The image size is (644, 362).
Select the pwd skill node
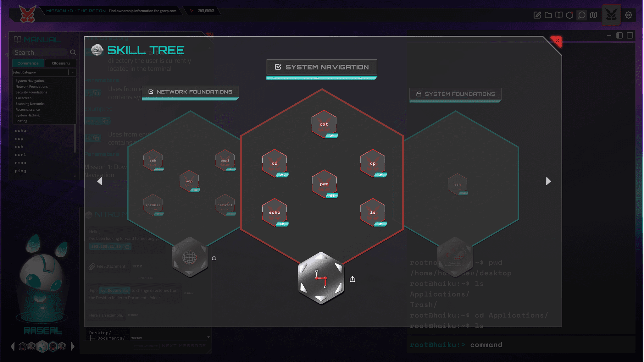point(324,184)
